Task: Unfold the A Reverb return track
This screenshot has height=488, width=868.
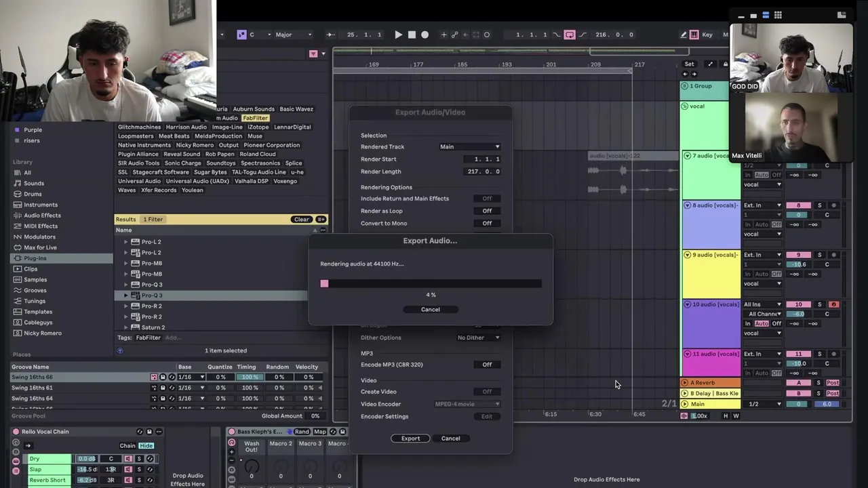Action: point(685,383)
